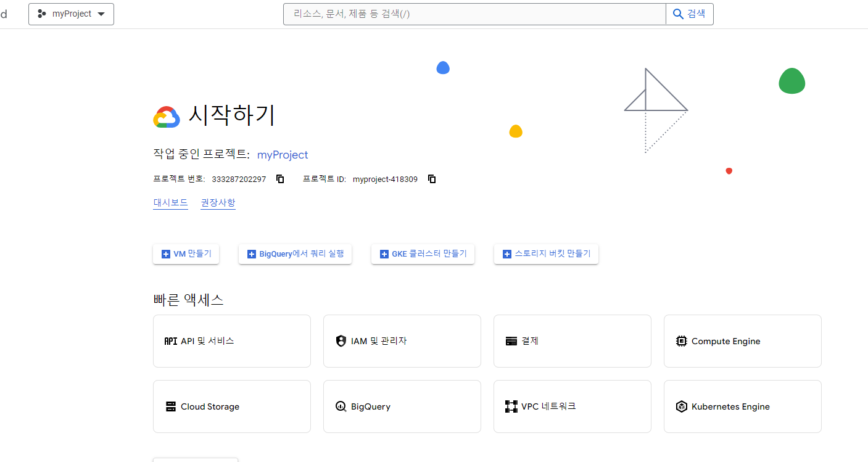
Task: Click the GKE 클러스터 만들기 button
Action: point(423,254)
